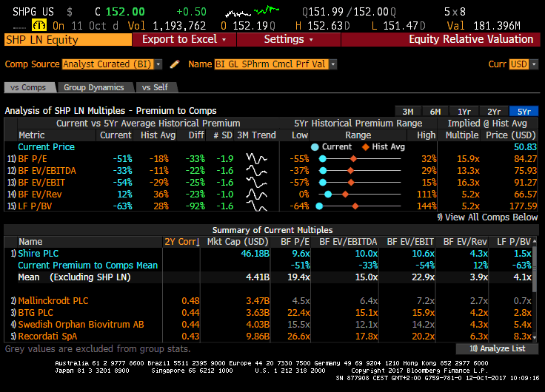
Task: Click the View All Comps Below link
Action: [x=487, y=217]
